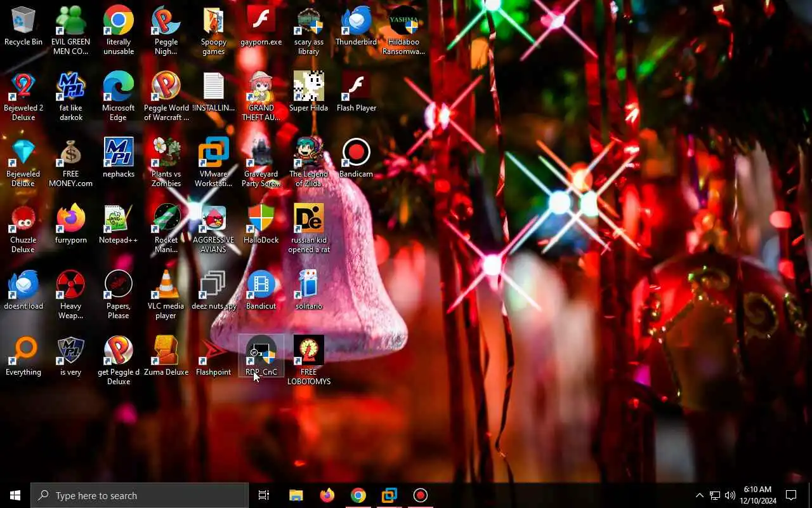The image size is (812, 508).
Task: Open the Everything search shortcut
Action: (23, 357)
